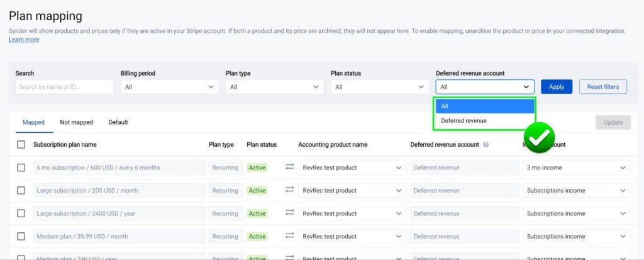
Task: Click swap arrows icon in Large subscription 200 USD row
Action: [289, 190]
